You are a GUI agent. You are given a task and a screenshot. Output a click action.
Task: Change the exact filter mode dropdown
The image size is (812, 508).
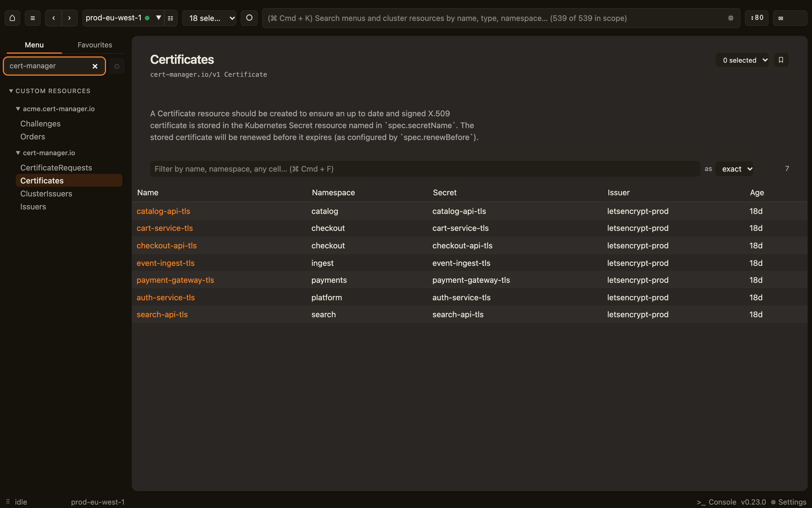tap(734, 169)
